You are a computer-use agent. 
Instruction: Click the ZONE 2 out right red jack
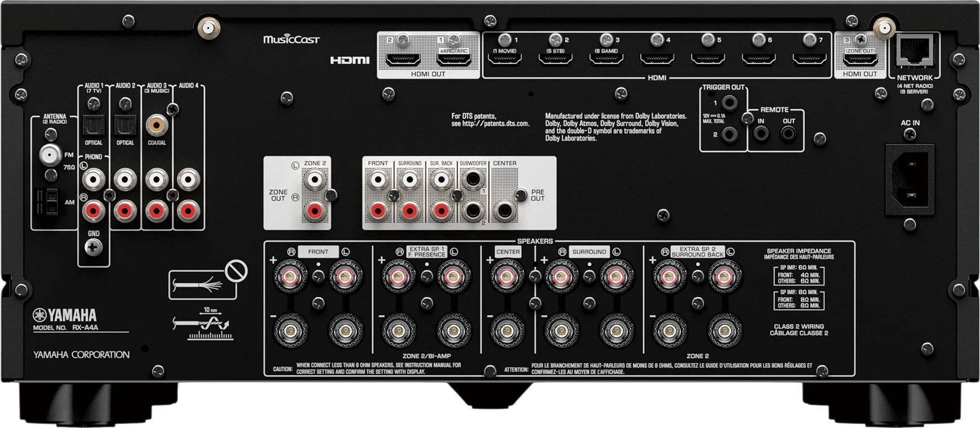314,211
